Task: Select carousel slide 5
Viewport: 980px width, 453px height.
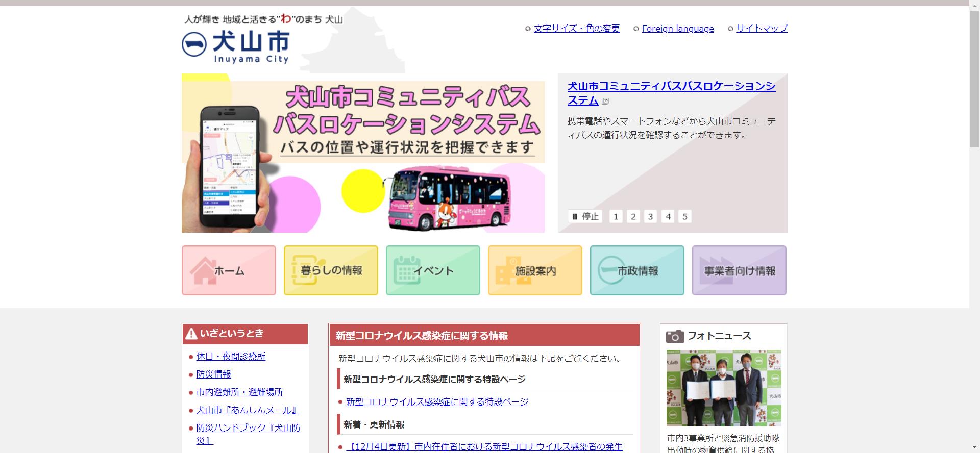Action: coord(685,216)
